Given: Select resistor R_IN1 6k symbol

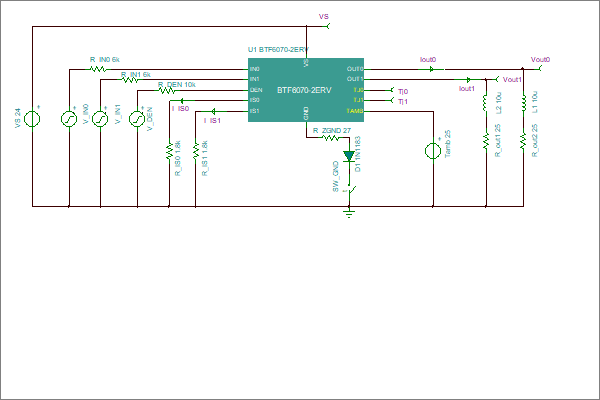Looking at the screenshot, I should coord(130,79).
